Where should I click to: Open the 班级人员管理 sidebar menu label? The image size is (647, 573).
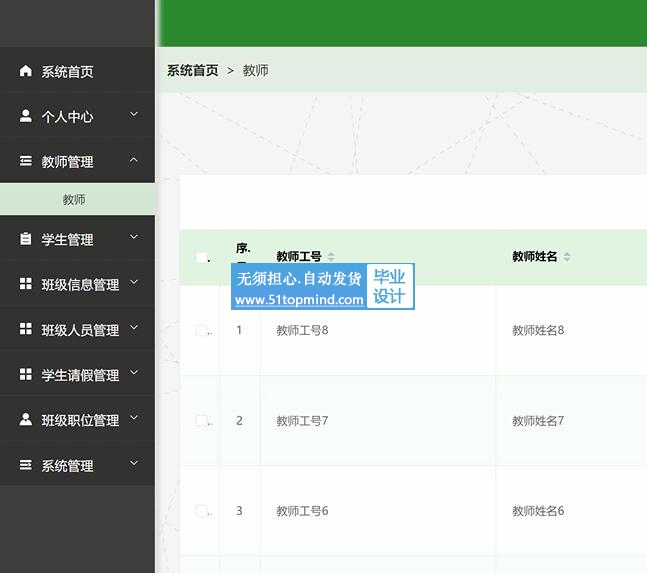click(80, 330)
